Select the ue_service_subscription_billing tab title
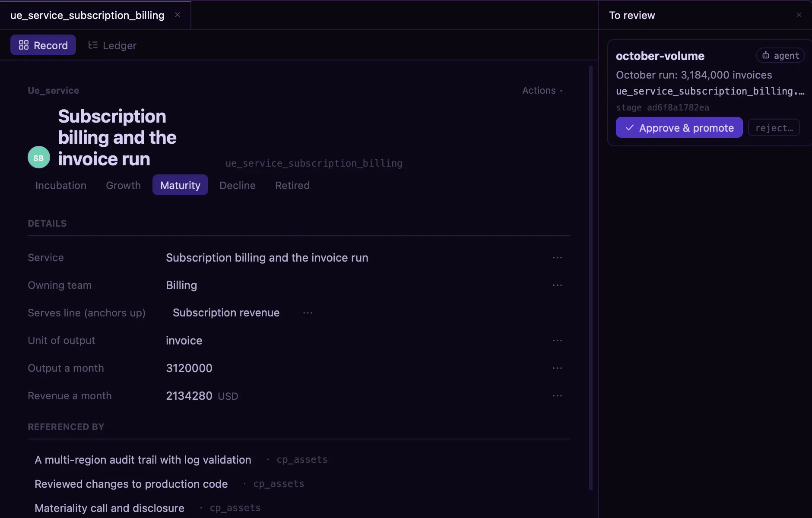 click(87, 15)
